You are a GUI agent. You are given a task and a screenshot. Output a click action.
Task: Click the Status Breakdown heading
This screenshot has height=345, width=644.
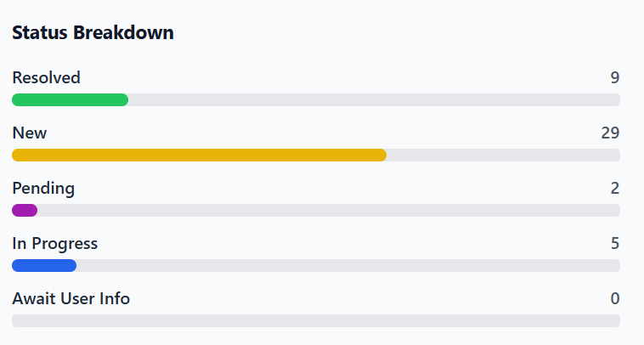point(93,33)
